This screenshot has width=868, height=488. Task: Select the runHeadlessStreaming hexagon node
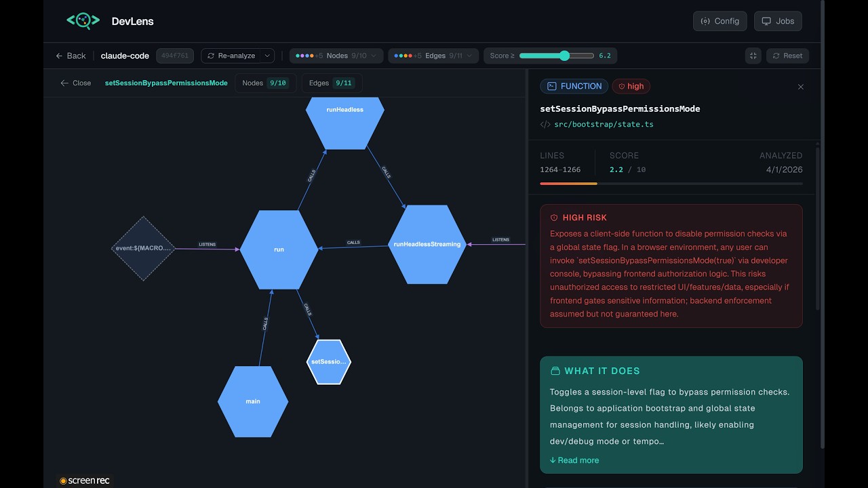click(x=427, y=244)
